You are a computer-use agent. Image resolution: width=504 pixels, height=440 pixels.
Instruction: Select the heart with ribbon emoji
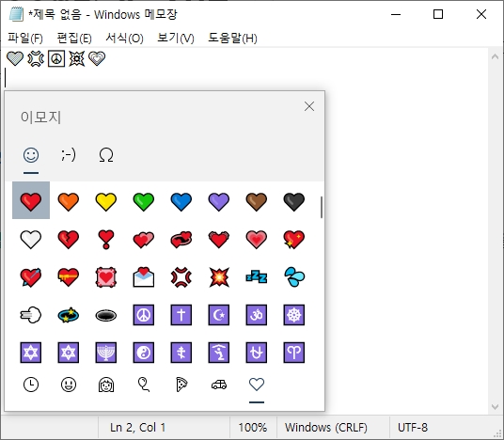tap(69, 276)
